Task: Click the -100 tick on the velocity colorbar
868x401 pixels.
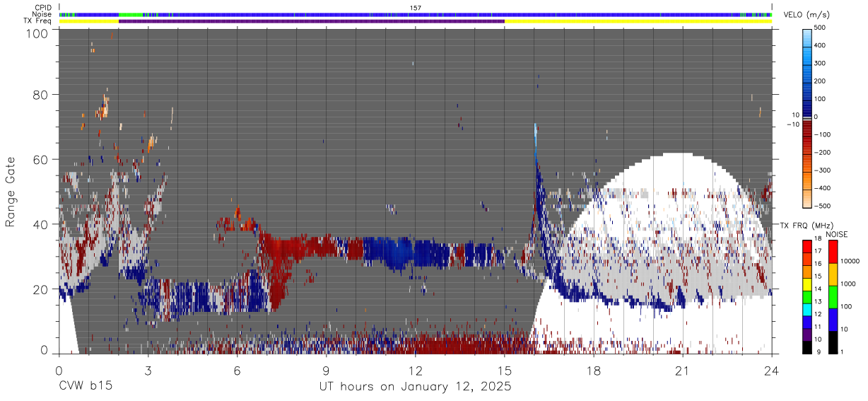Action: coord(822,134)
